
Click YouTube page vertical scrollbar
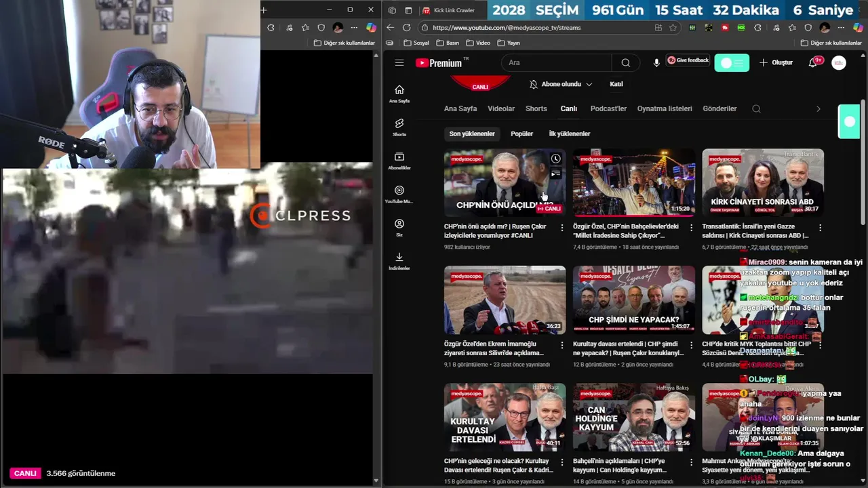coord(863,163)
